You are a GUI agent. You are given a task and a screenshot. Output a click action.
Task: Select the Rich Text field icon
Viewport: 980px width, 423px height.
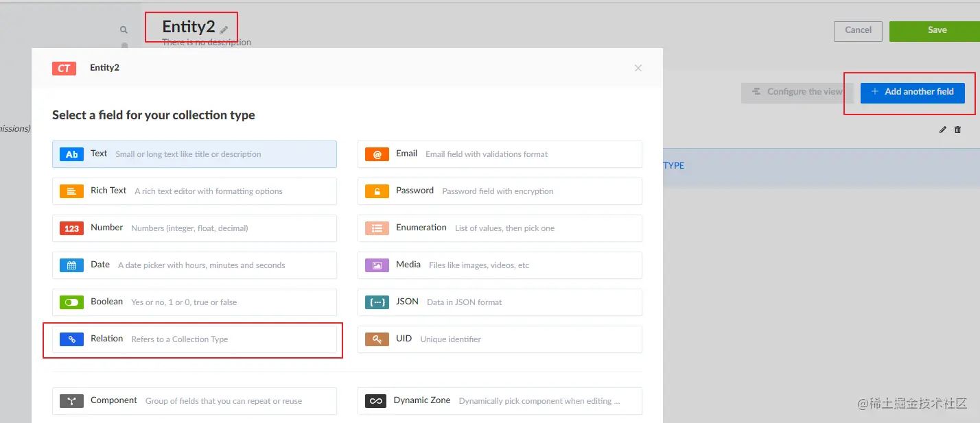(71, 191)
